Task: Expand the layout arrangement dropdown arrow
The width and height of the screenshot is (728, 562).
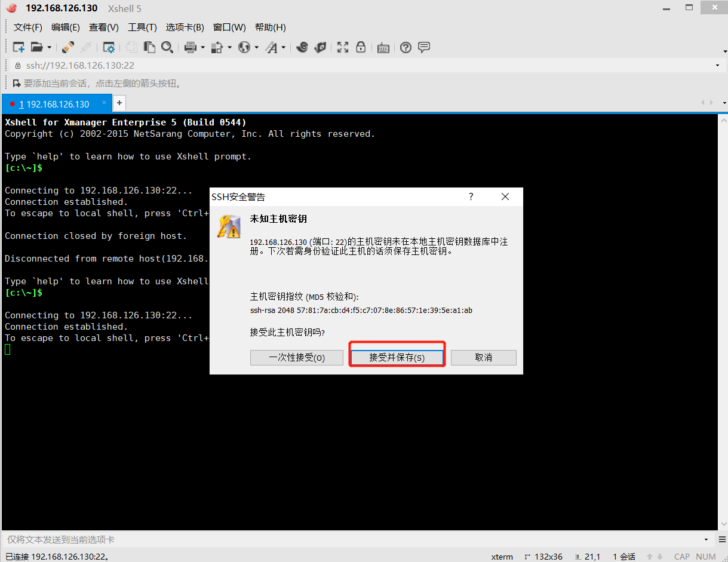Action: [230, 48]
